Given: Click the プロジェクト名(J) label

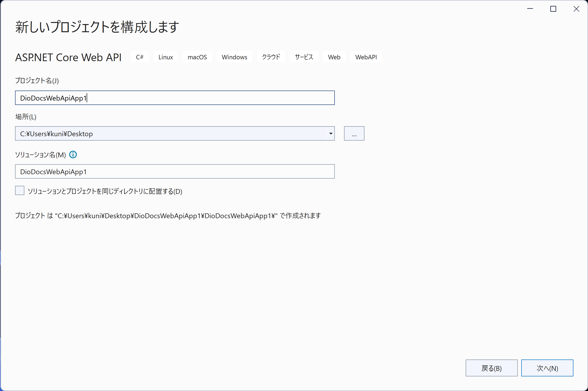Looking at the screenshot, I should click(37, 81).
